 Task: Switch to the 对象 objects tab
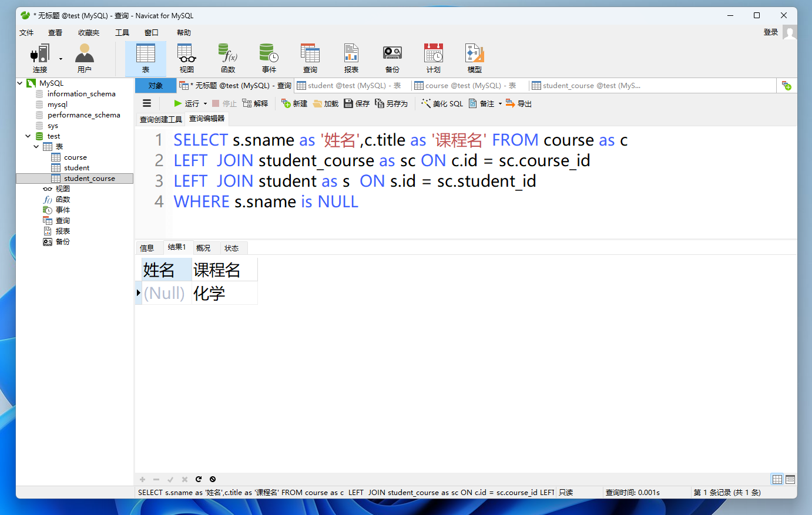tap(156, 86)
